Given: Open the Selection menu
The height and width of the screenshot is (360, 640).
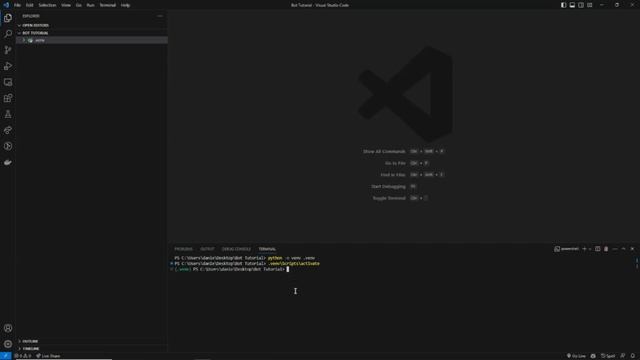Looking at the screenshot, I should 47,5.
